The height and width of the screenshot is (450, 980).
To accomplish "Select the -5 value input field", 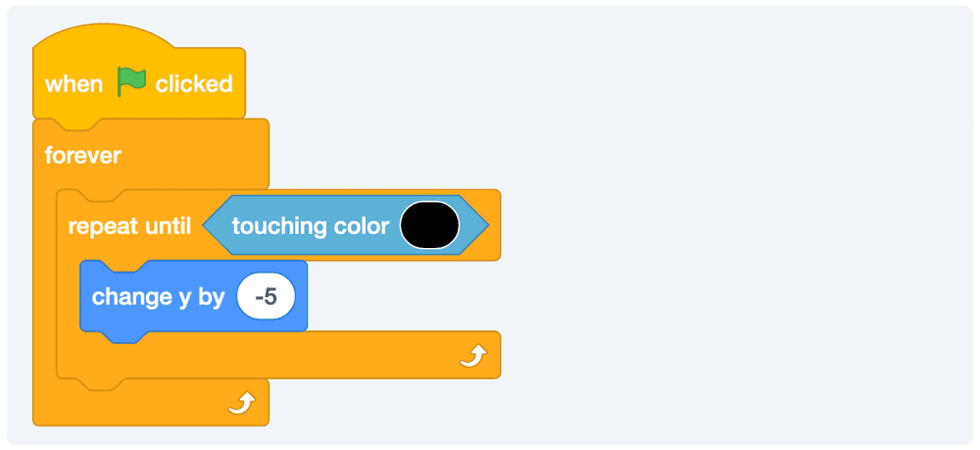I will coord(266,296).
